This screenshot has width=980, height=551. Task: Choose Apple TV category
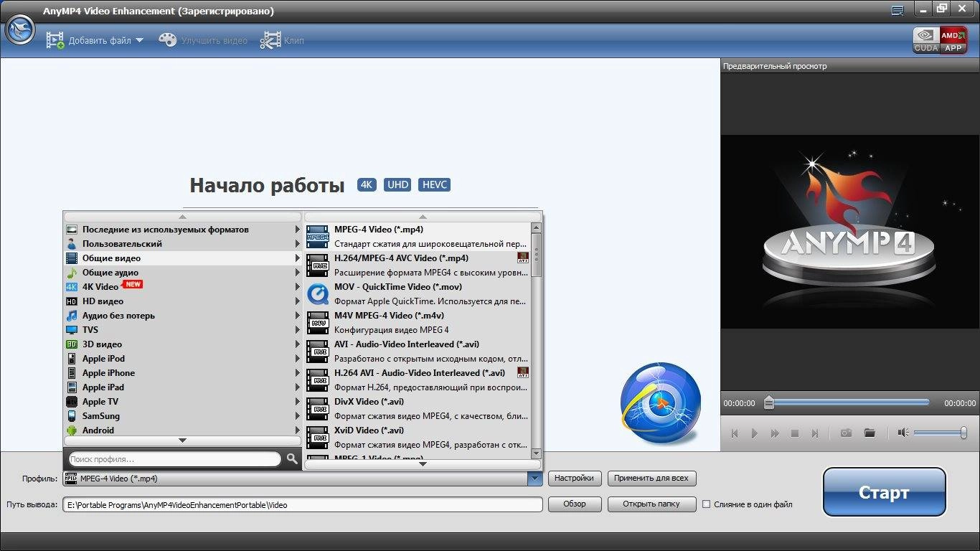[182, 402]
